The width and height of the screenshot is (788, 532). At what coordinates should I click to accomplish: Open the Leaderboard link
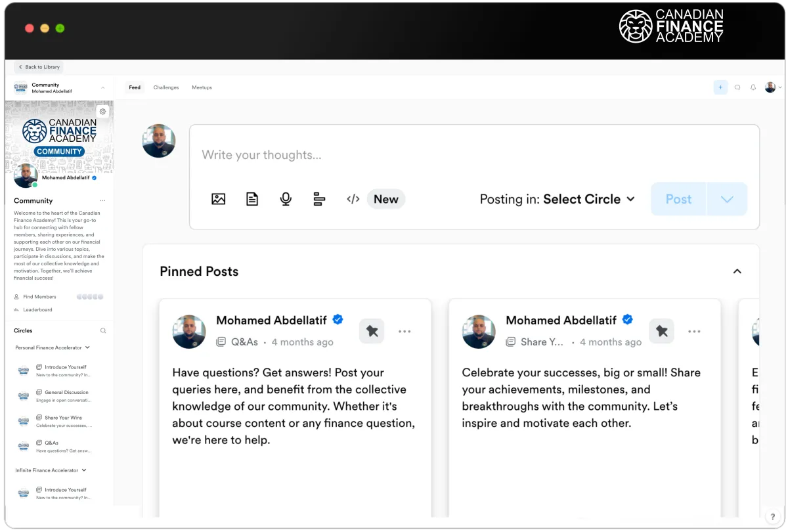click(37, 310)
